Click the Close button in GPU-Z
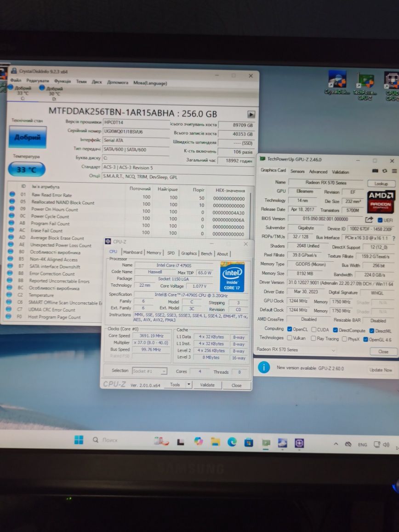This screenshot has height=532, width=399. pos(383,352)
